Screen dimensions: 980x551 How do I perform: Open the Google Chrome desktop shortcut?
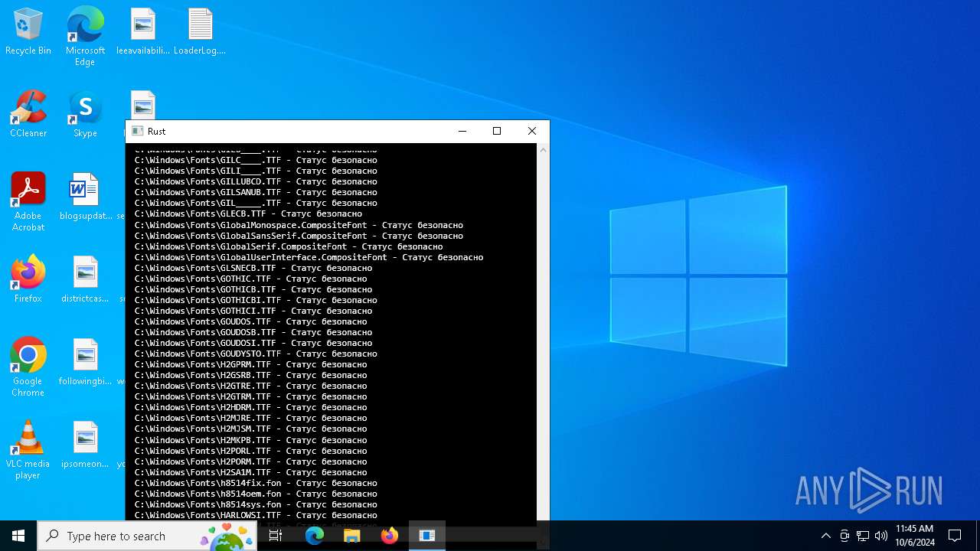pos(28,367)
